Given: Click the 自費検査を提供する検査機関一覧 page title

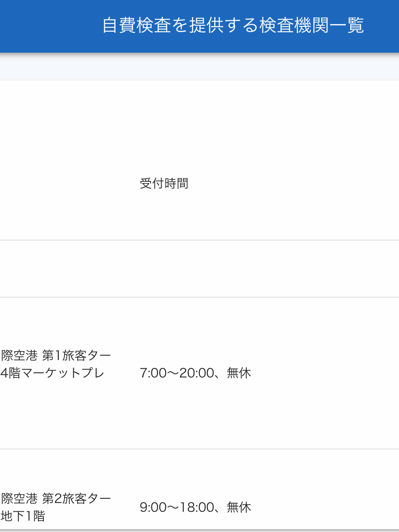Looking at the screenshot, I should pos(233,26).
